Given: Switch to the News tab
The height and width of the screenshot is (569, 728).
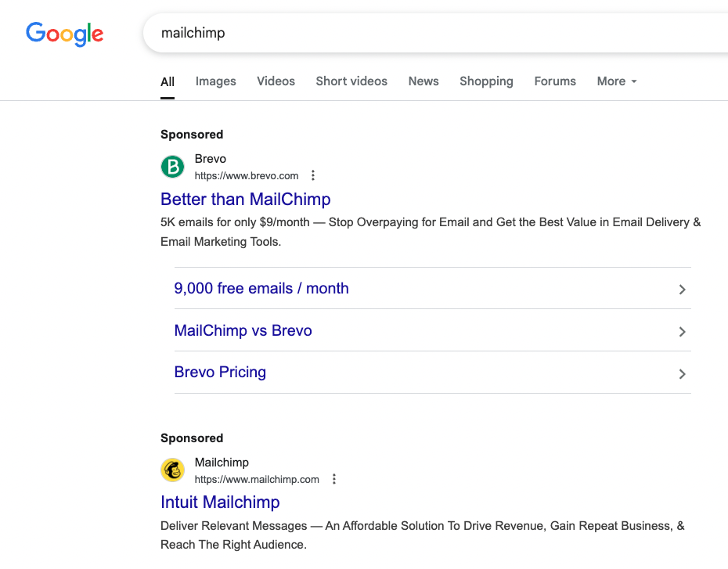Looking at the screenshot, I should 423,81.
